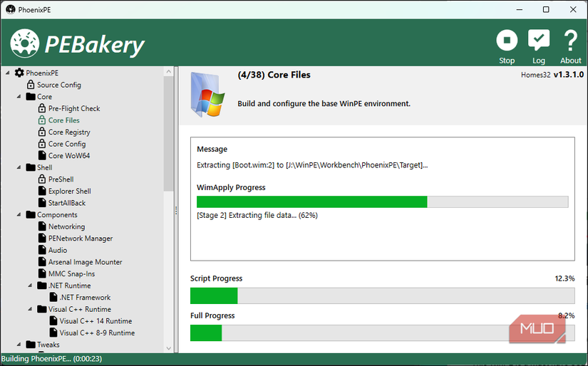The image size is (588, 366).
Task: Click the '12.3%' script progress value
Action: click(x=564, y=278)
